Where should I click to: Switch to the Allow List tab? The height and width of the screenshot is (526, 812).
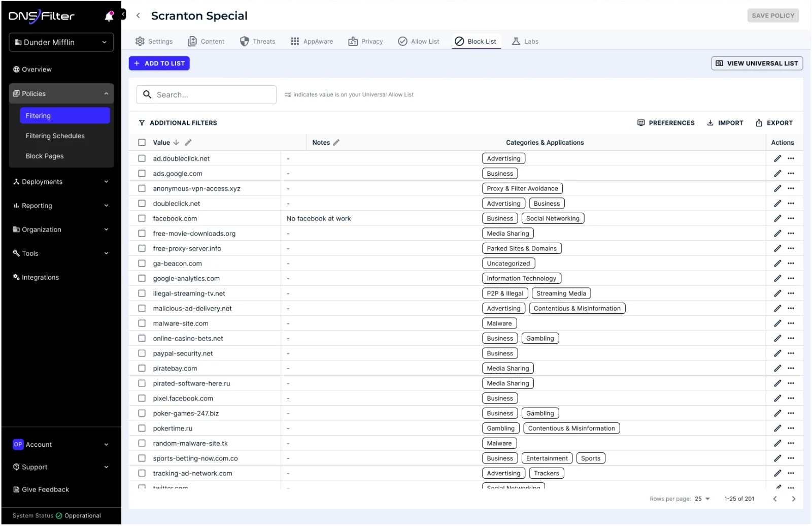(419, 42)
